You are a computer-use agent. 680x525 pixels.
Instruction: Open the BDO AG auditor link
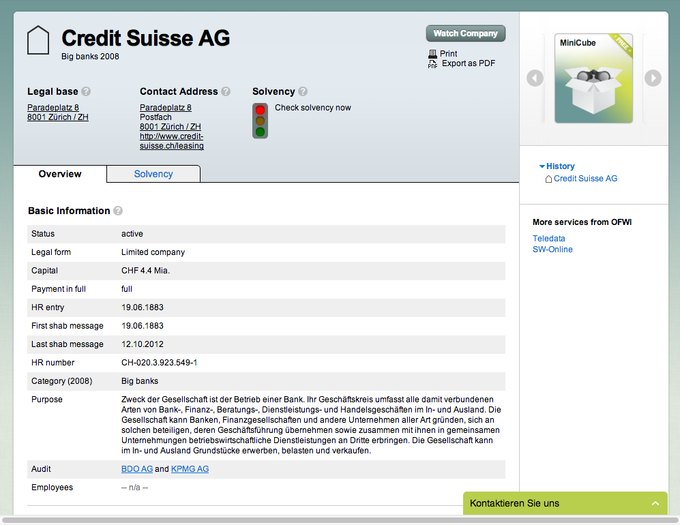[x=137, y=469]
